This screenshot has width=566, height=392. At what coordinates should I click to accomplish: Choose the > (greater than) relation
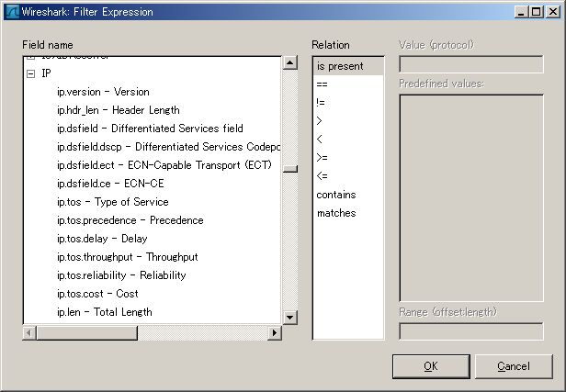(x=348, y=121)
